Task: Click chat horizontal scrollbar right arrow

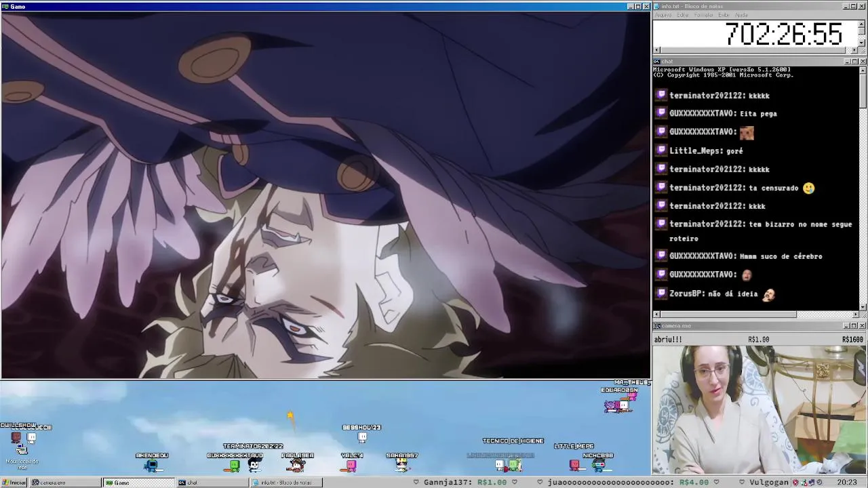Action: click(855, 314)
